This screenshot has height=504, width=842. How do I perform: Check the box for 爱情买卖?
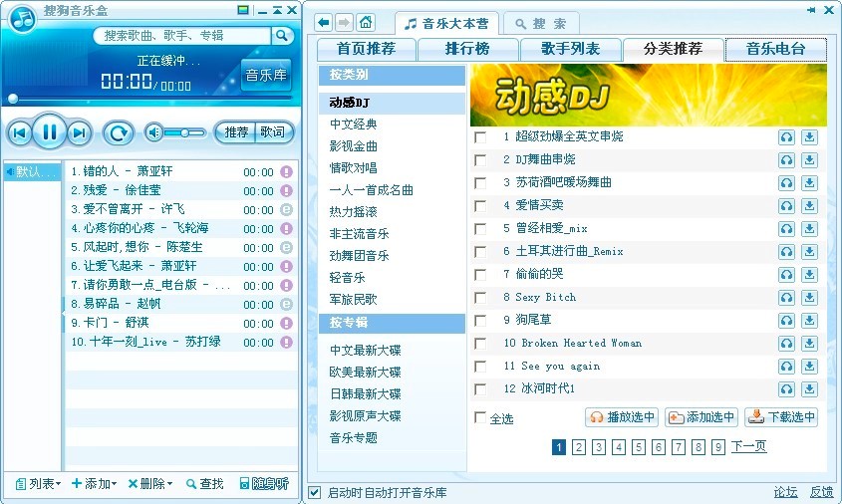point(480,205)
